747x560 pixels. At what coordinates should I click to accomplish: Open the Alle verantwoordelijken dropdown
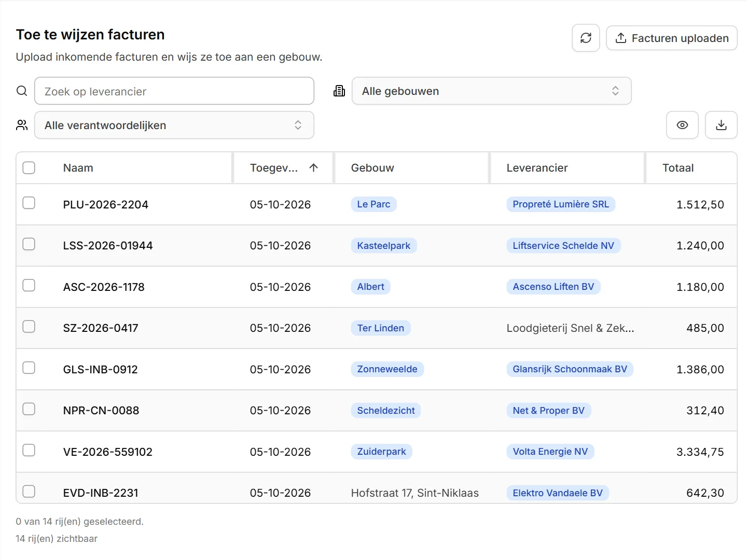point(174,125)
